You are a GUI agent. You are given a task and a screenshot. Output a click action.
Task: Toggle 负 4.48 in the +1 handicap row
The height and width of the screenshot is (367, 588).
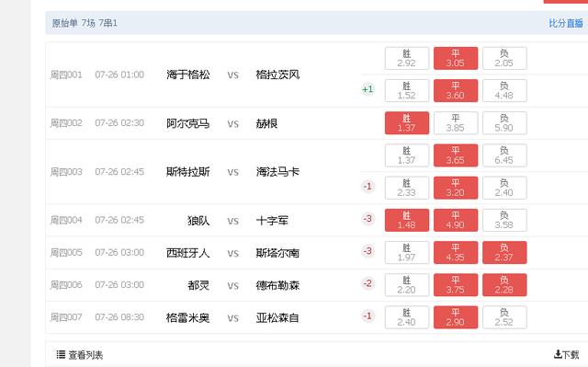pos(504,90)
